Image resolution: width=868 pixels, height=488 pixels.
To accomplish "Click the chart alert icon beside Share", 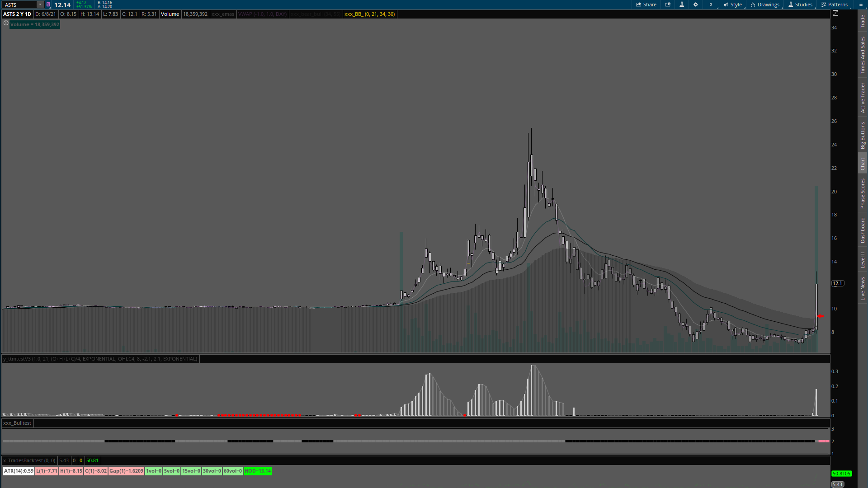I will click(x=668, y=5).
